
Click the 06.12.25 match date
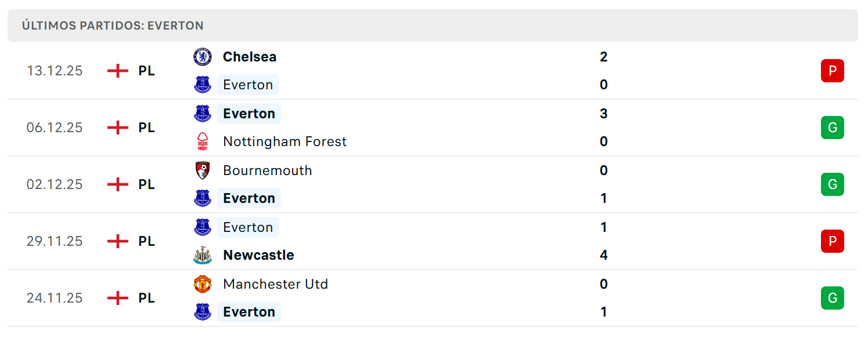pos(55,128)
